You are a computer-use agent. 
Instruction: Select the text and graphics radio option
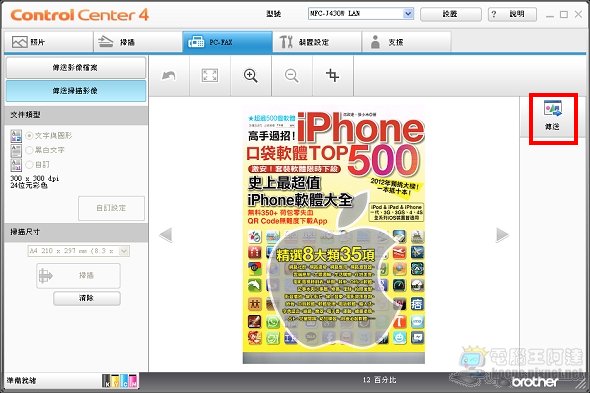pos(29,136)
